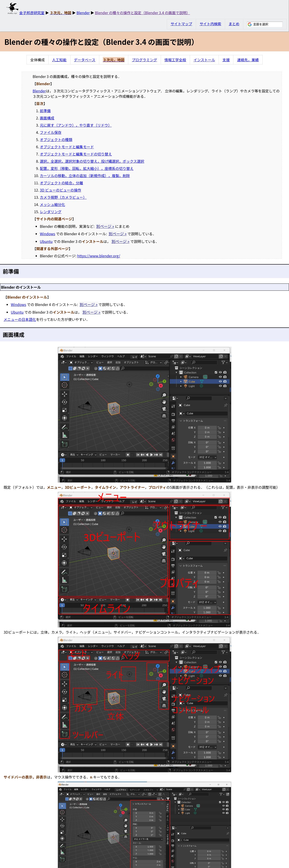
Task: In the top Blender screenshot, select the Transform tool
Action: (x=65, y=418)
